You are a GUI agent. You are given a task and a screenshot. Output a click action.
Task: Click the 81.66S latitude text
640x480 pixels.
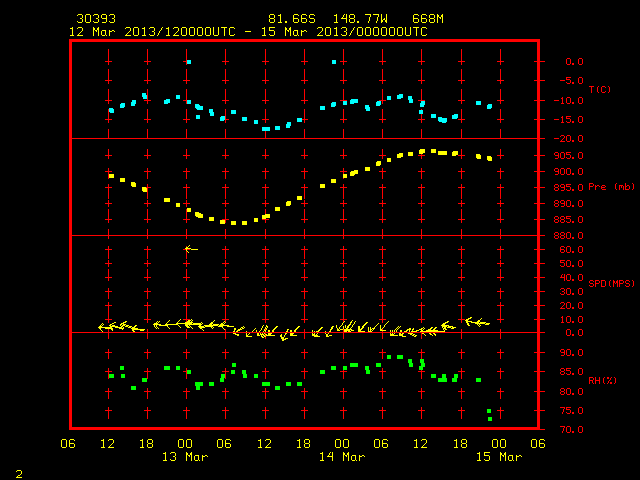point(292,19)
